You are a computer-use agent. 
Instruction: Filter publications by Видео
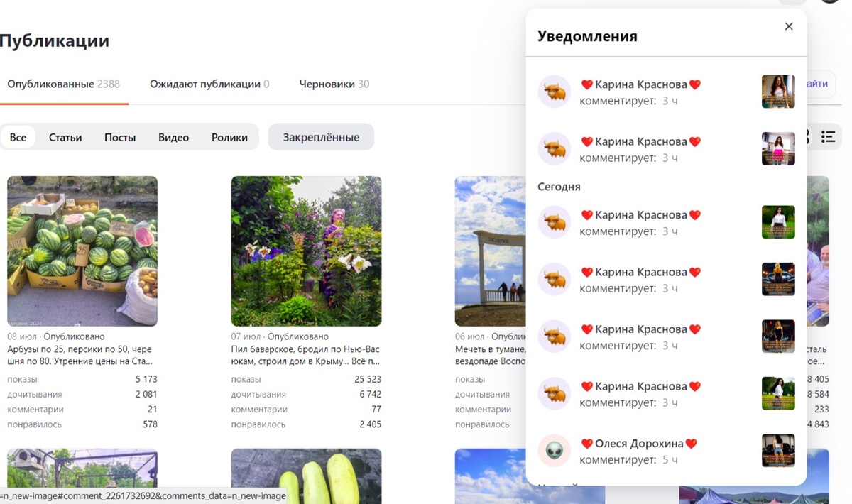point(173,137)
